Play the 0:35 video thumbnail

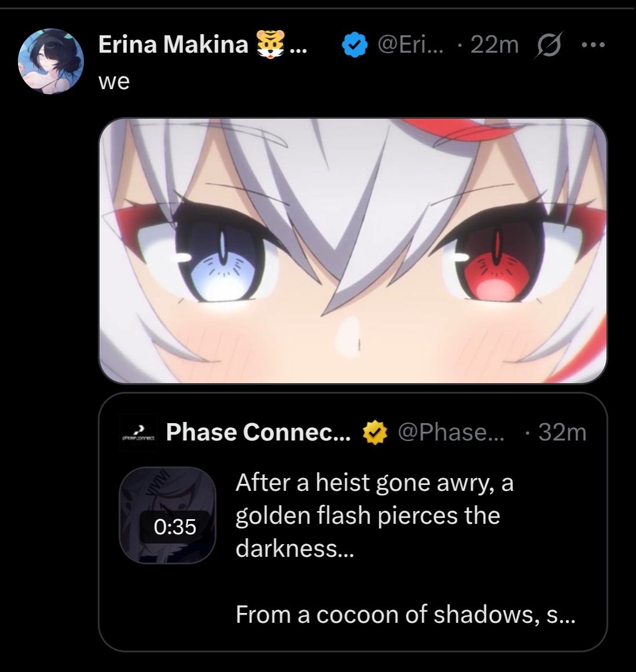167,515
